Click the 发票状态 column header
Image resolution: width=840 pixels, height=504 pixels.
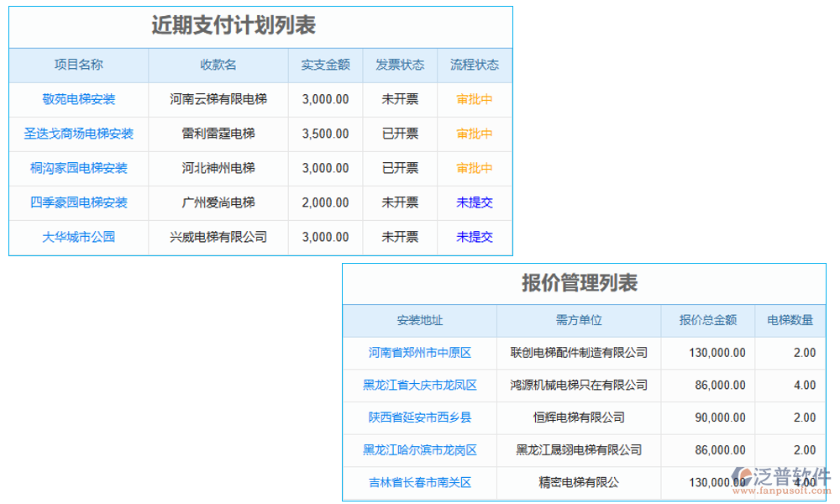point(401,65)
